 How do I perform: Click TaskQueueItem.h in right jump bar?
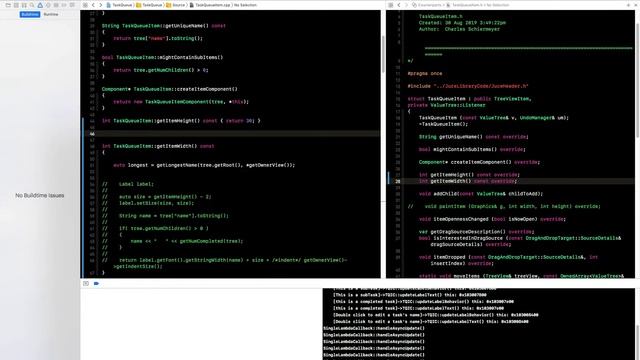pos(463,5)
